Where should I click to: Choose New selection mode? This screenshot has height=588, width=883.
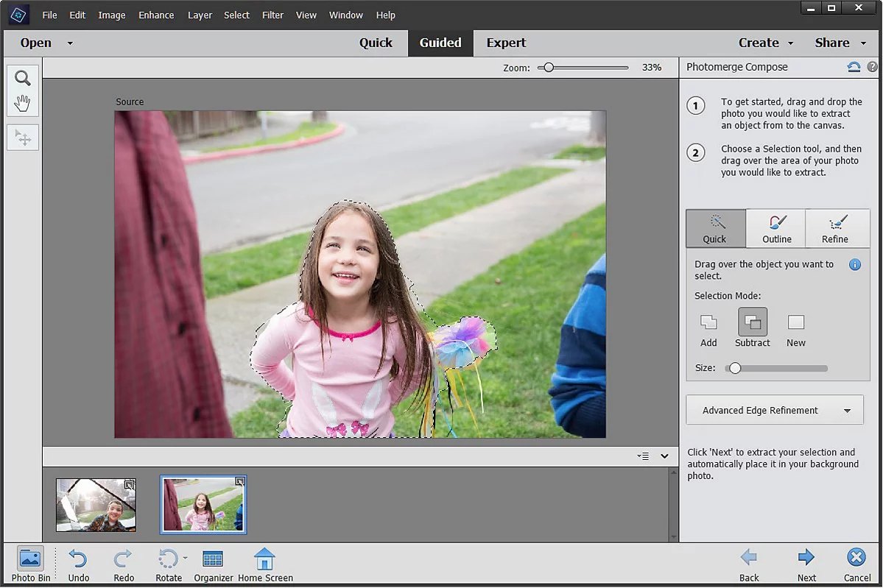pos(796,323)
